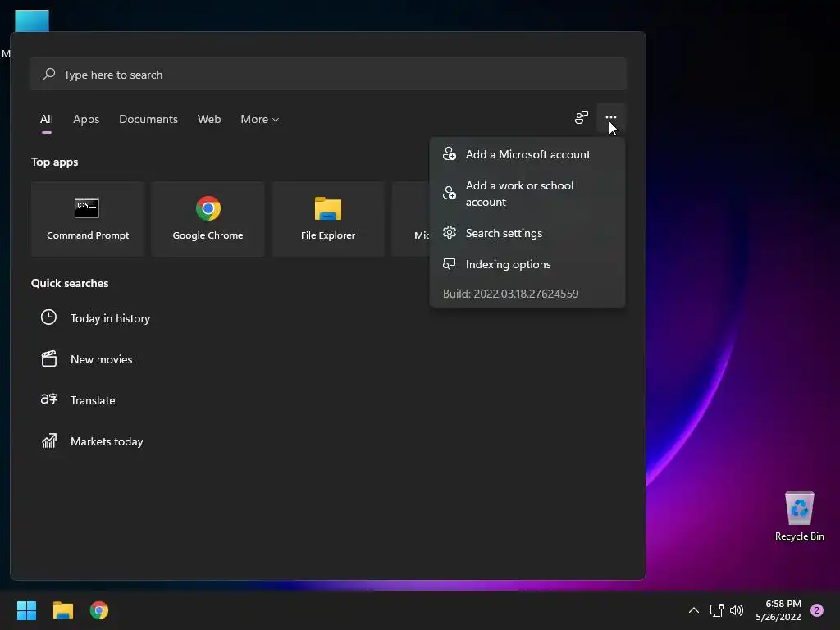Open Chrome from the taskbar
Screen dimensions: 840x630
tap(99, 610)
